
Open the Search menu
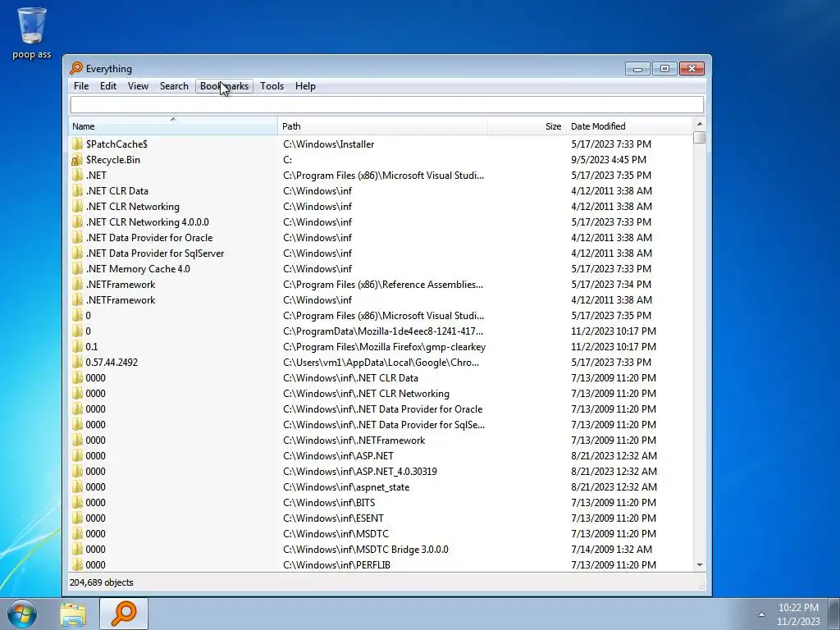coord(174,85)
